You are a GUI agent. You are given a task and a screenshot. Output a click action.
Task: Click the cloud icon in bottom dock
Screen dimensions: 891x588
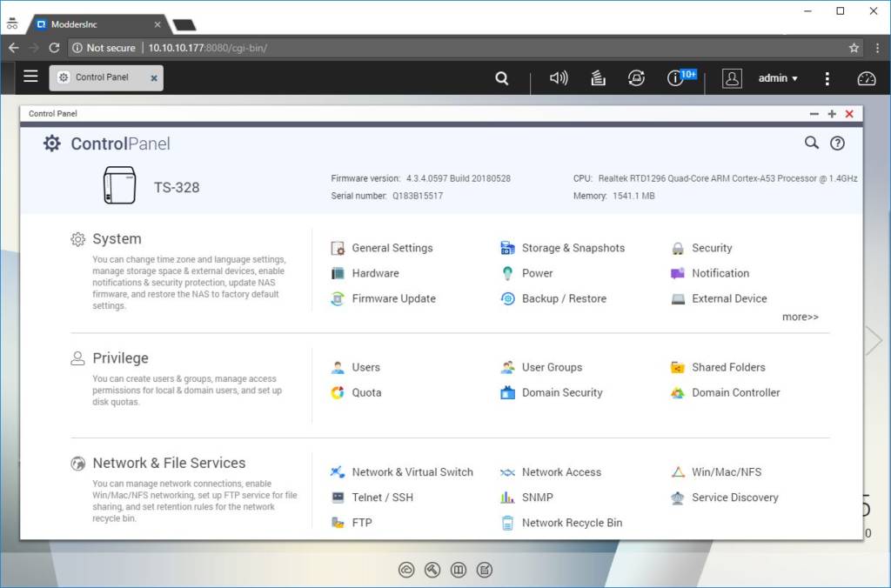(x=406, y=570)
